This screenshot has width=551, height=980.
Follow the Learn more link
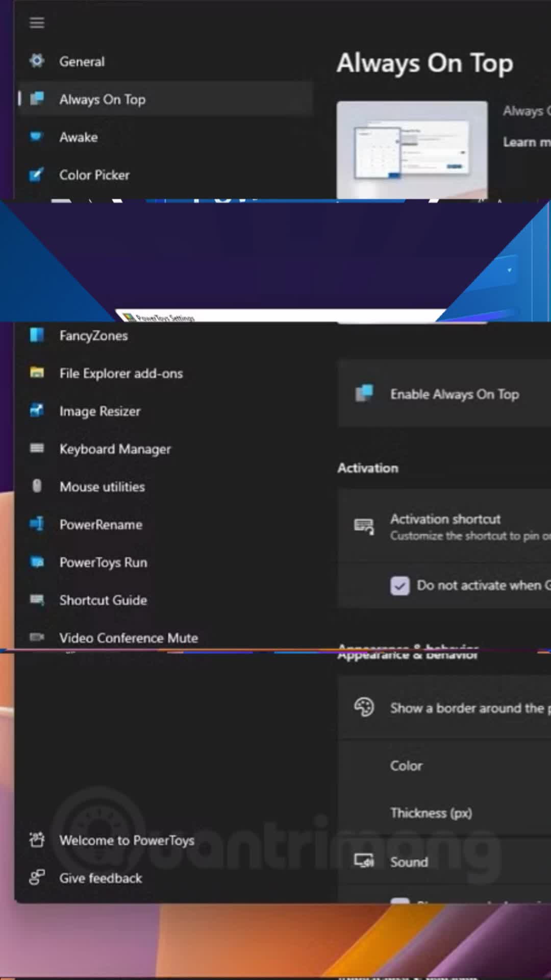click(527, 142)
